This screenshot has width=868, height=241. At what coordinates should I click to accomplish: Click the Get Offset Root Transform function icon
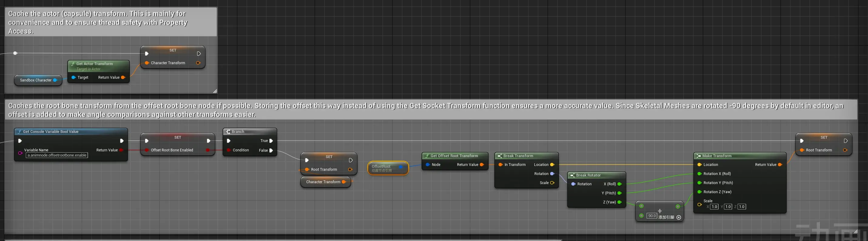tap(427, 156)
